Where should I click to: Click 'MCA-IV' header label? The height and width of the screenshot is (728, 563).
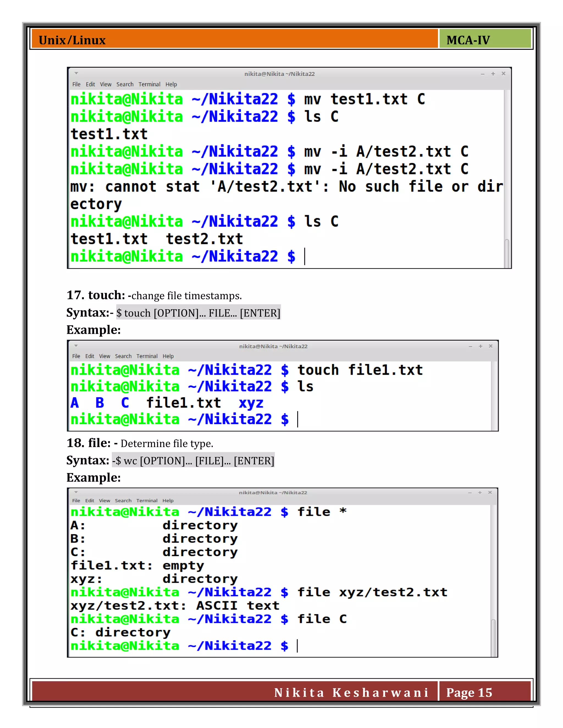coord(468,40)
